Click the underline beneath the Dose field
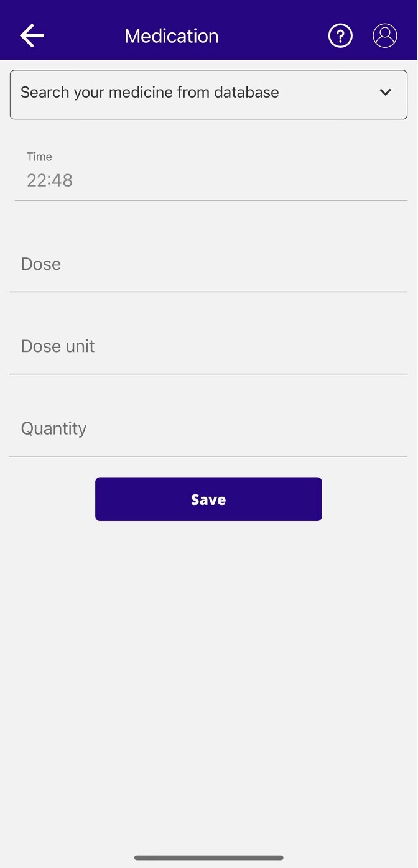The height and width of the screenshot is (868, 418). coord(208,292)
